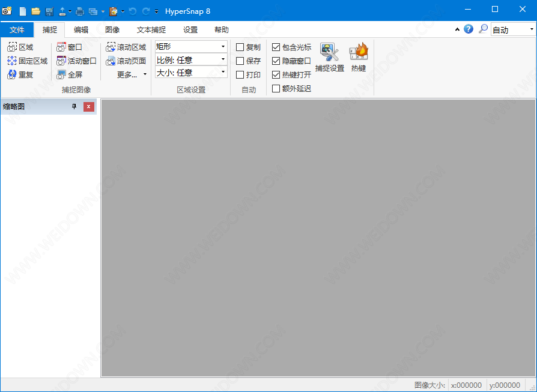Click the Redo arrow icon
Screen dimensions: 537x392
click(146, 11)
